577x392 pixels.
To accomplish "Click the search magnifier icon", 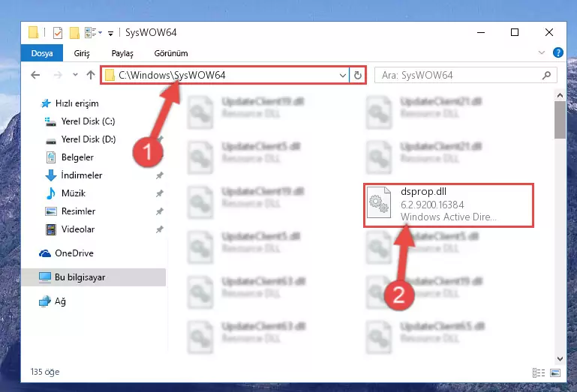I will click(546, 76).
